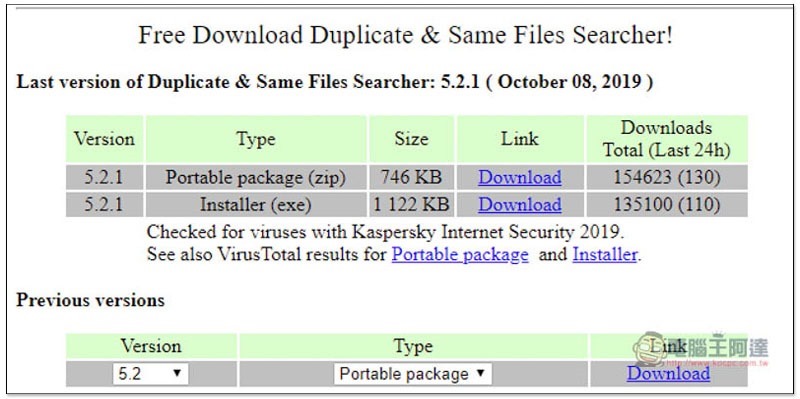Download the 5.2.1 Portable package zip
800x399 pixels.
coord(519,177)
